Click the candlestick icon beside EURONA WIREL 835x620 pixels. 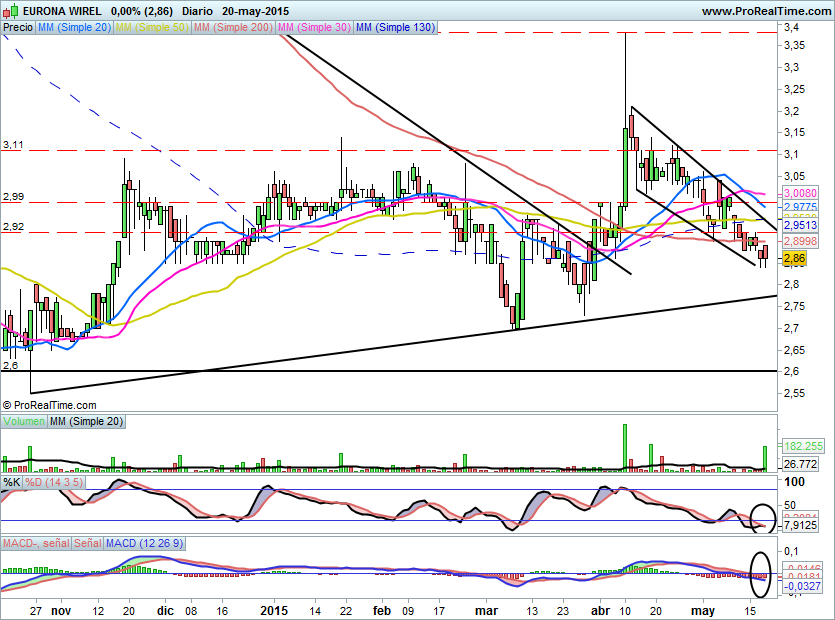coord(10,10)
